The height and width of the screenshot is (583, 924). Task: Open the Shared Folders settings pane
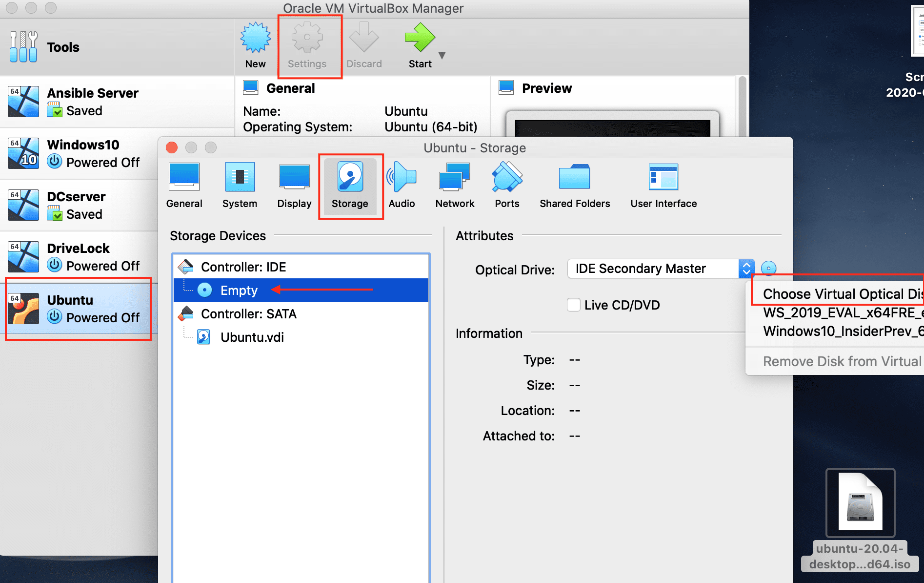tap(574, 186)
